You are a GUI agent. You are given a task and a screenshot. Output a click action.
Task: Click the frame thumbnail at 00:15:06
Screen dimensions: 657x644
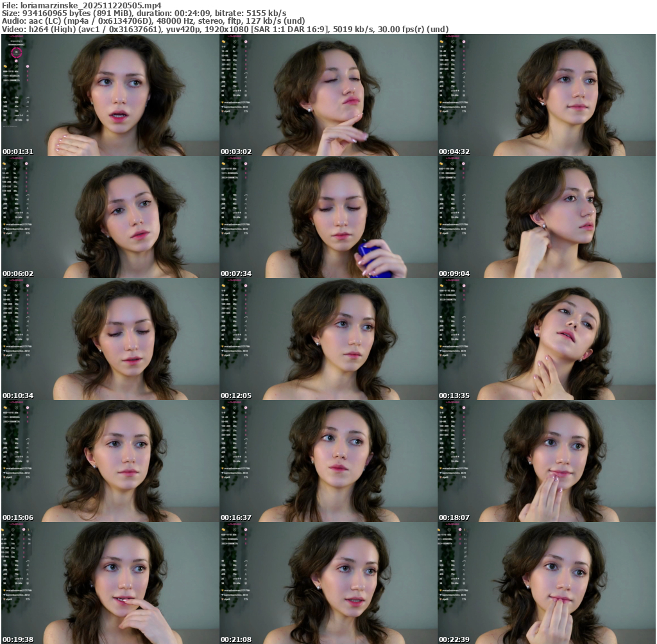point(110,461)
